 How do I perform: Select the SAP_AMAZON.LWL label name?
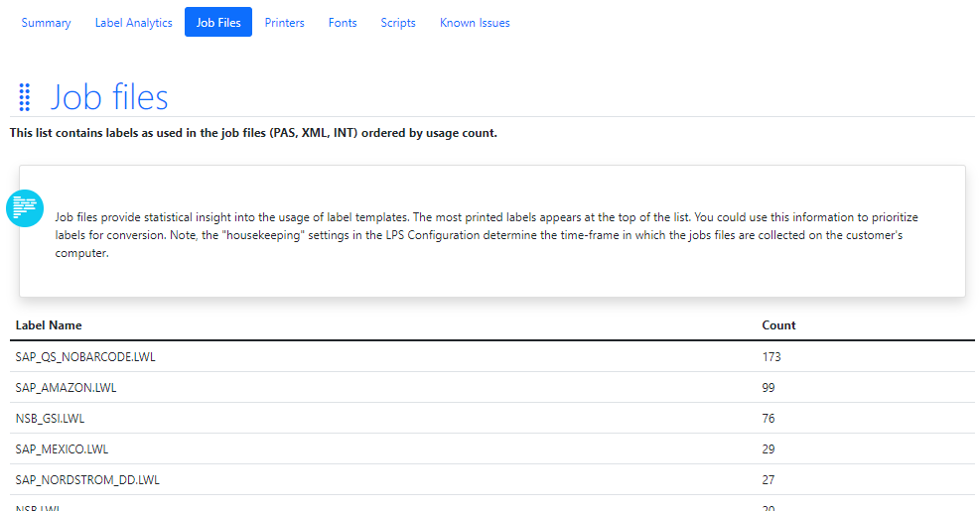coord(67,388)
